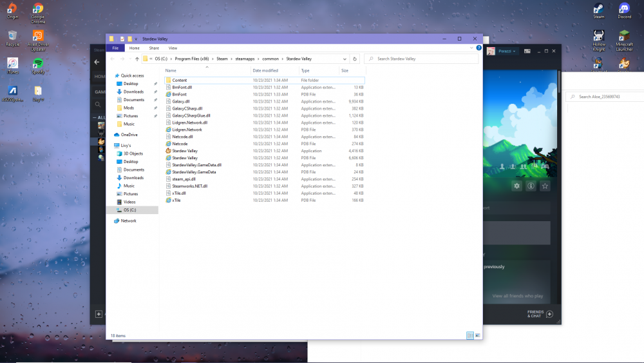
Task: Click the Up-folder arrow in Explorer
Action: pyautogui.click(x=137, y=59)
